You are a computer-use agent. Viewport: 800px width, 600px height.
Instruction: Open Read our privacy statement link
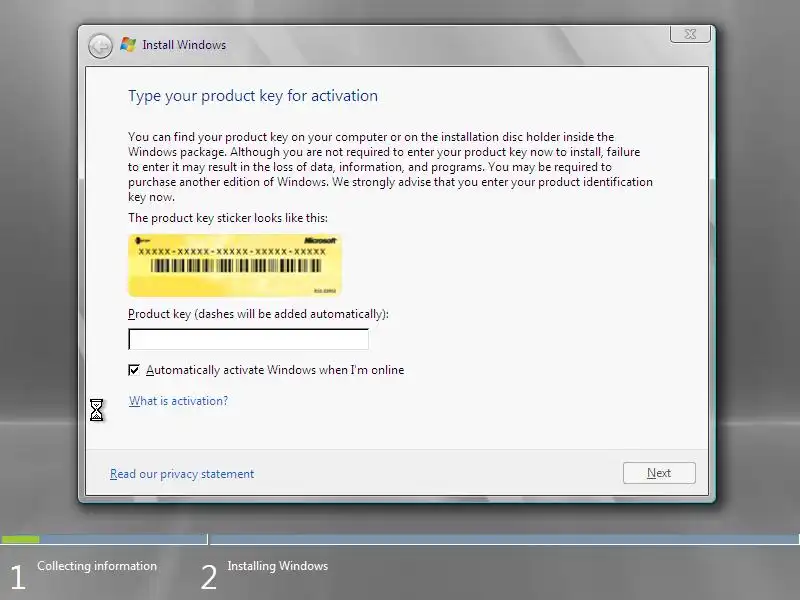tap(182, 474)
